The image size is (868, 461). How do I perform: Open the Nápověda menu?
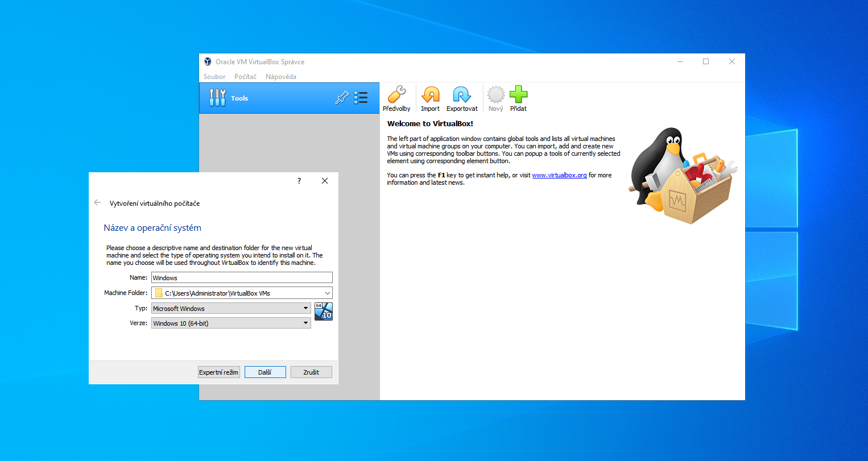(281, 76)
